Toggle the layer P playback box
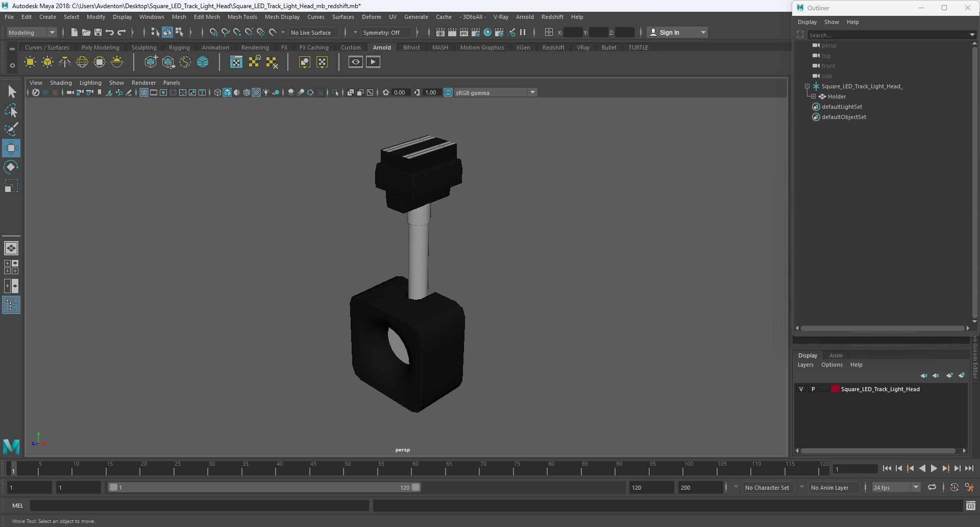This screenshot has width=980, height=527. pos(813,389)
